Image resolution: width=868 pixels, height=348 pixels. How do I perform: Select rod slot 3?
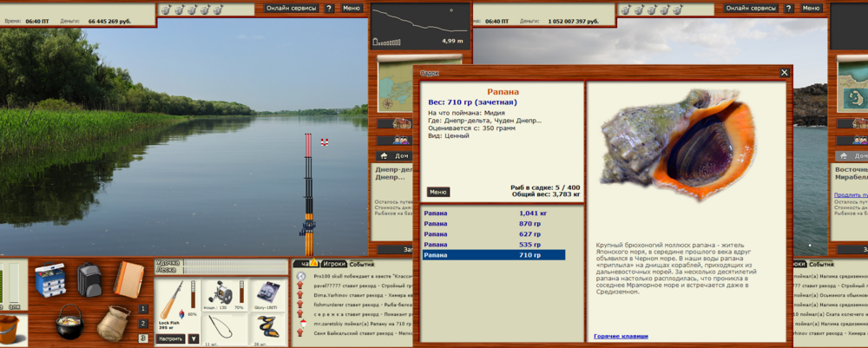pos(143,338)
